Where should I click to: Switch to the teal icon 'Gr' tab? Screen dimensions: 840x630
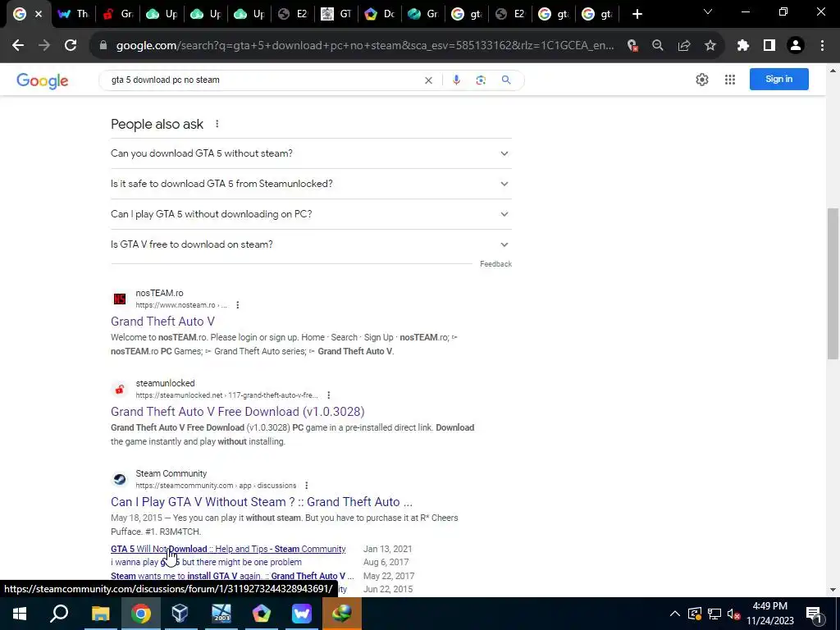(x=423, y=14)
